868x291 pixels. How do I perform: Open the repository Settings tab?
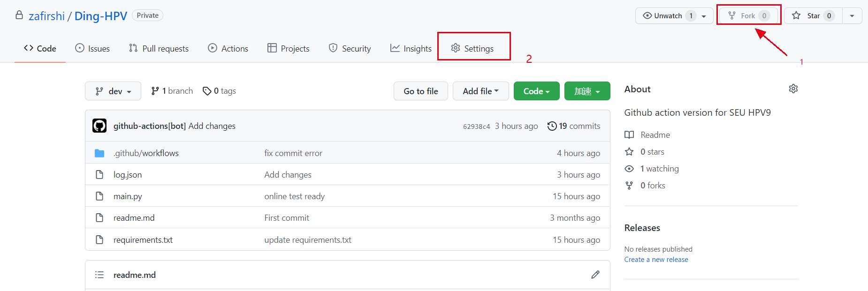tap(472, 48)
